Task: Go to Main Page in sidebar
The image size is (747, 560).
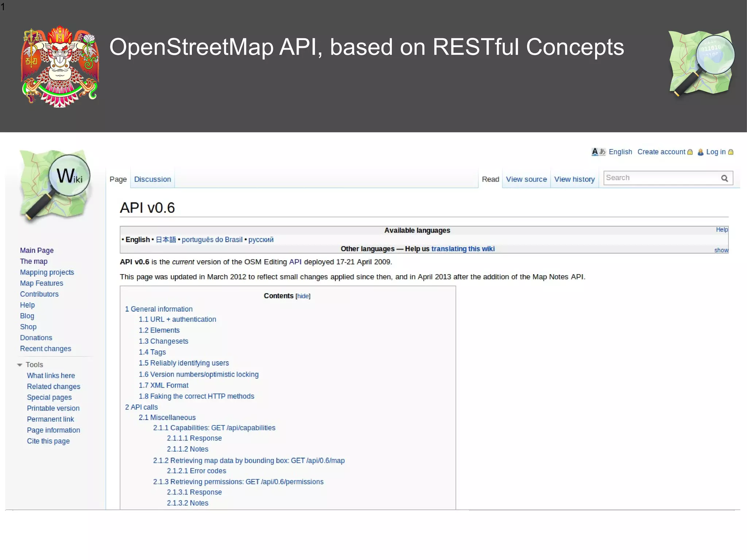Action: point(37,250)
